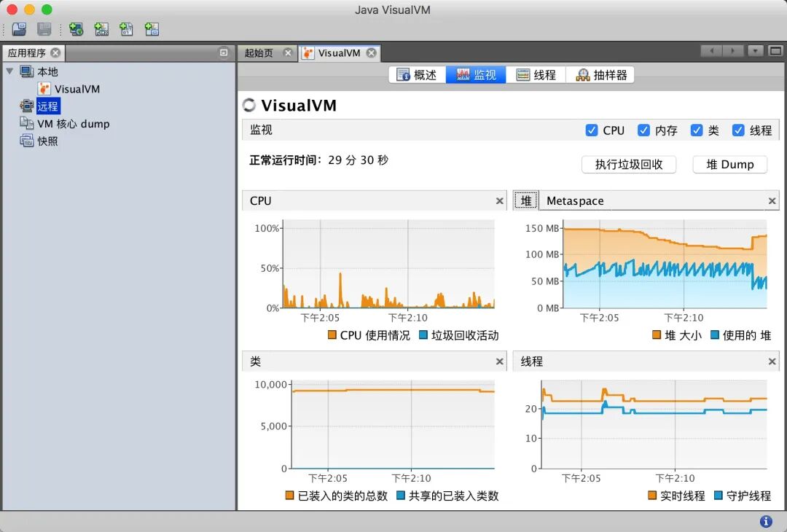Close the 堆 memory chart panel

(772, 200)
